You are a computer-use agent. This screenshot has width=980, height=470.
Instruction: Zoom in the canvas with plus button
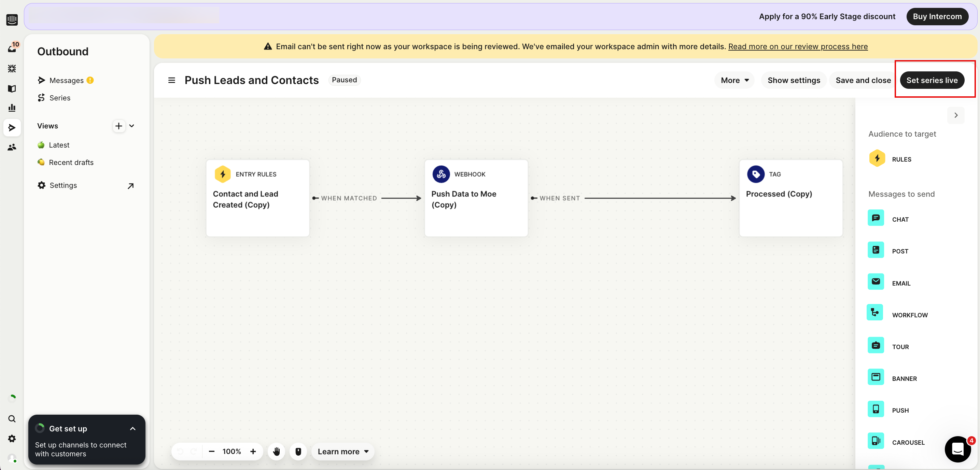(x=253, y=452)
